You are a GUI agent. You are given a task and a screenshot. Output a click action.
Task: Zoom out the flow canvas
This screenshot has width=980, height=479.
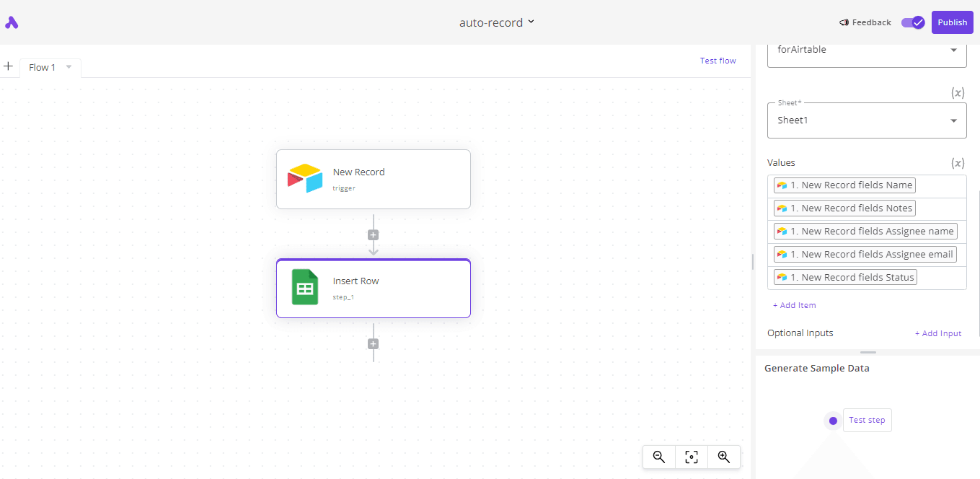click(658, 457)
